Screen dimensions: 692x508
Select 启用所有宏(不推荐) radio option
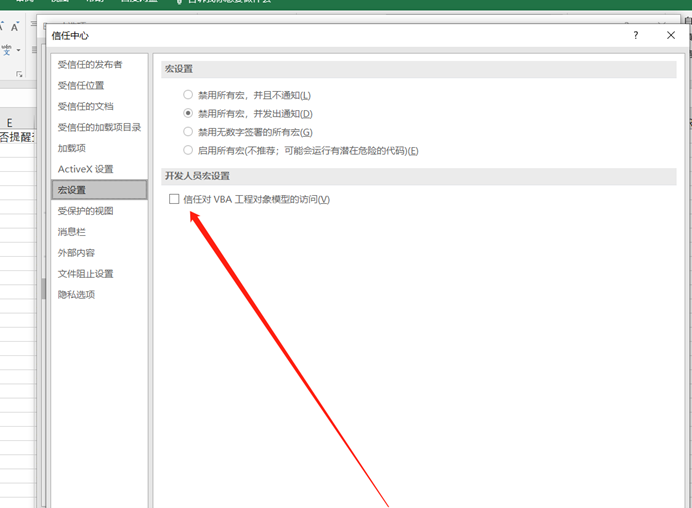[188, 151]
